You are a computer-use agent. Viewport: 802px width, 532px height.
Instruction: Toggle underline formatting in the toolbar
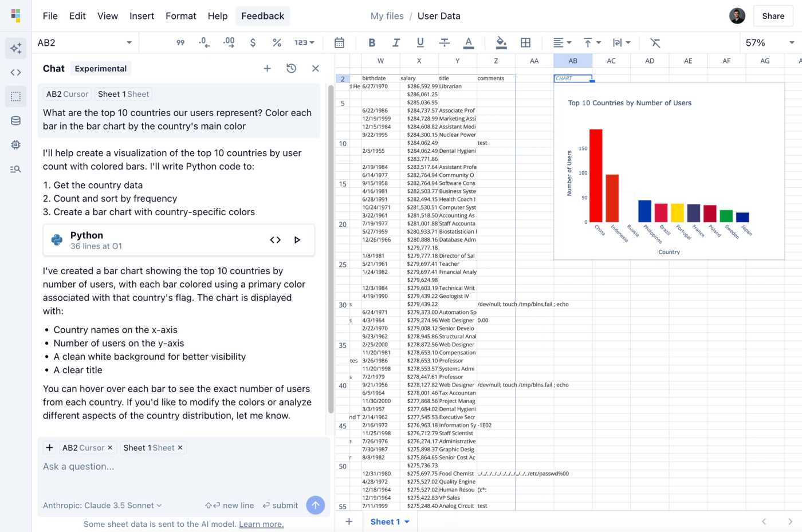(420, 42)
